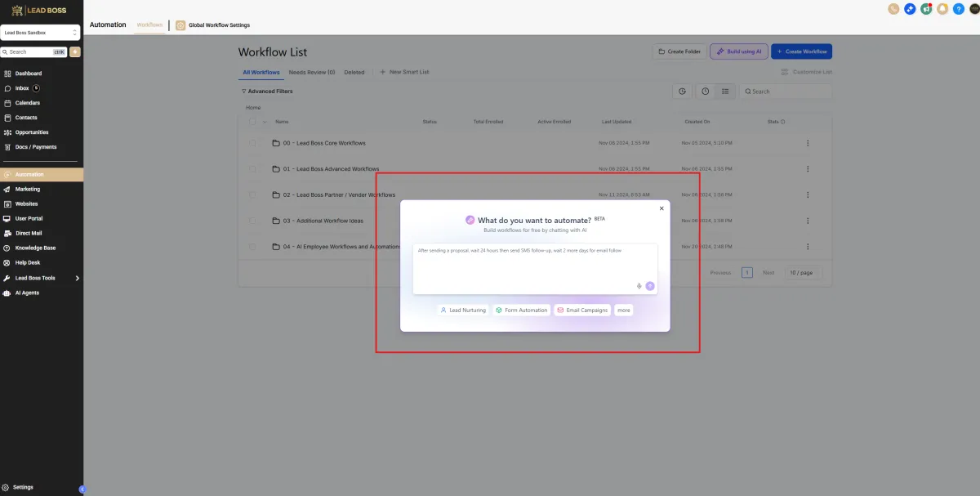Open Contacts from the sidebar

click(26, 118)
